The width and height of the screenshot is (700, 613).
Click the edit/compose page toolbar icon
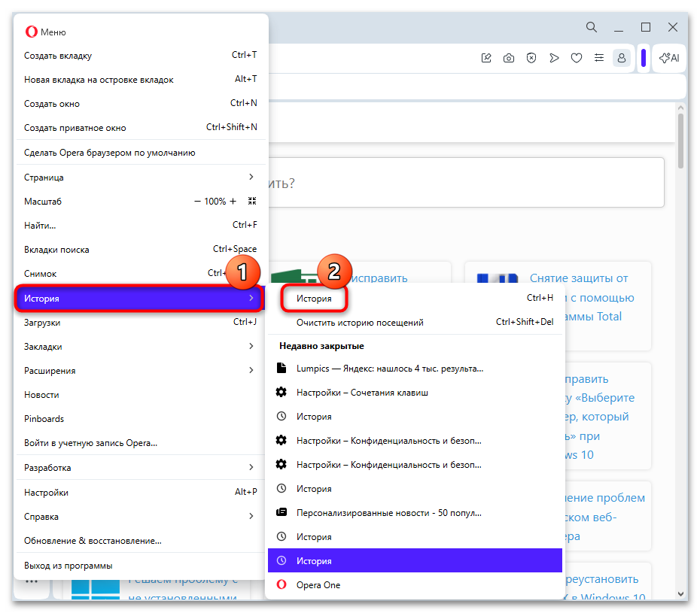(x=486, y=58)
